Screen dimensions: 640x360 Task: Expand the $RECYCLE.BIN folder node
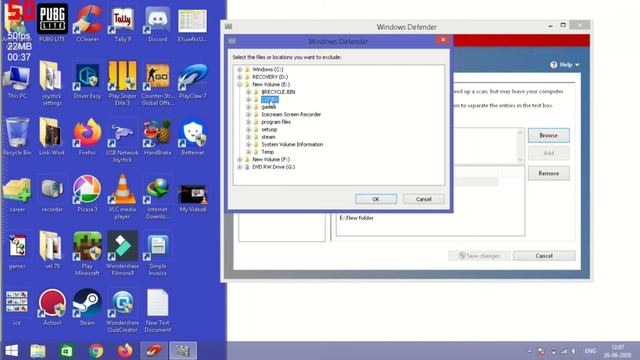click(249, 92)
